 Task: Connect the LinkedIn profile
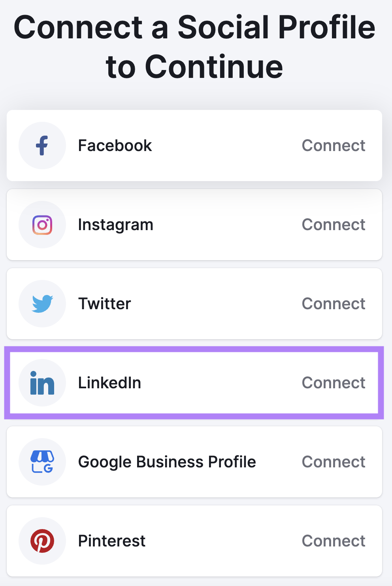point(333,382)
